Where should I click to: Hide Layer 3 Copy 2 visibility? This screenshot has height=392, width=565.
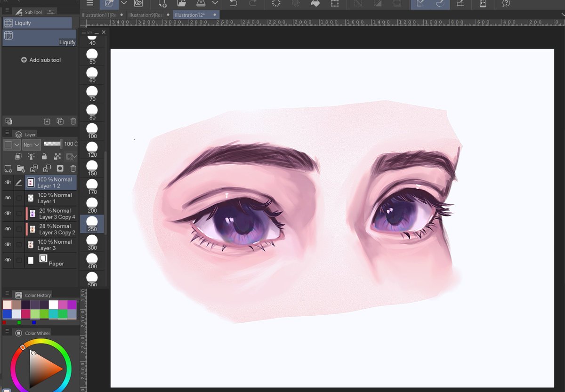tap(8, 229)
